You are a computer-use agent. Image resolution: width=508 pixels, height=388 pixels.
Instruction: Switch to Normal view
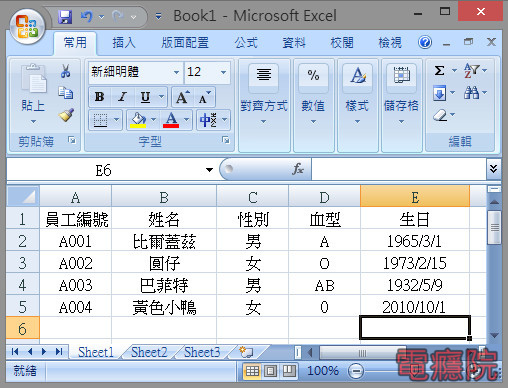pyautogui.click(x=252, y=371)
